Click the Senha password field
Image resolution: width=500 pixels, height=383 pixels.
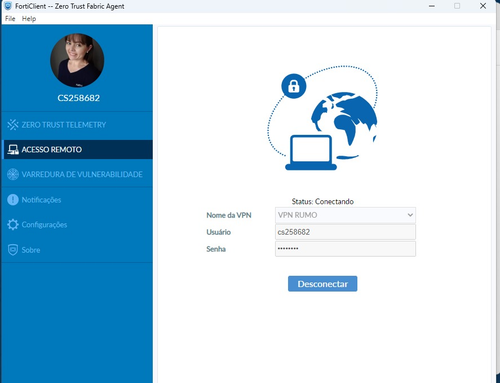[x=345, y=249]
